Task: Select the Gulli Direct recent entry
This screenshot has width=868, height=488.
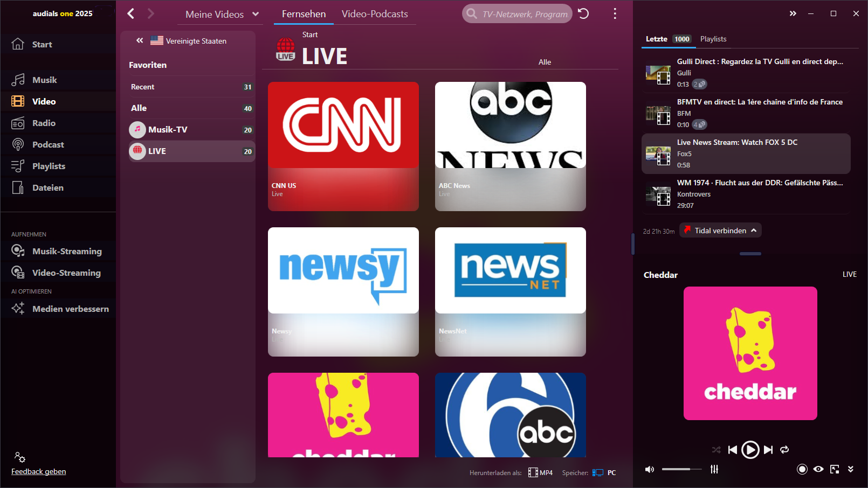Action: click(x=746, y=73)
